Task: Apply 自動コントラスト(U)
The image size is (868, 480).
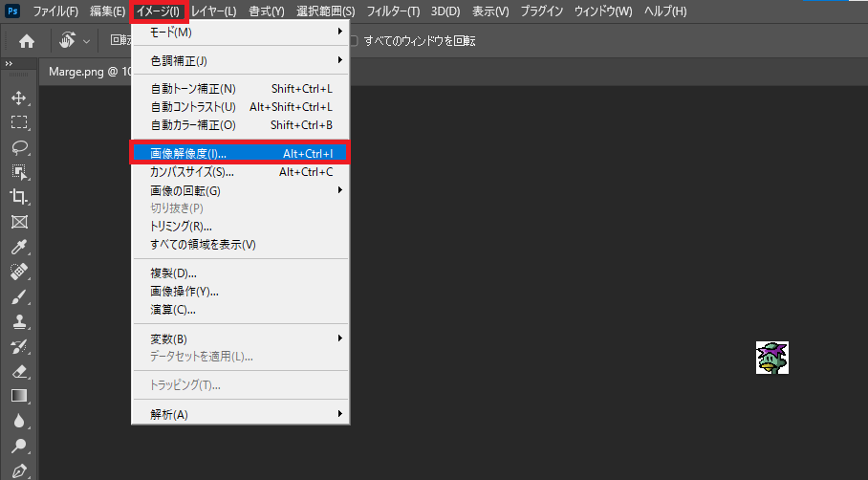Action: pyautogui.click(x=240, y=107)
